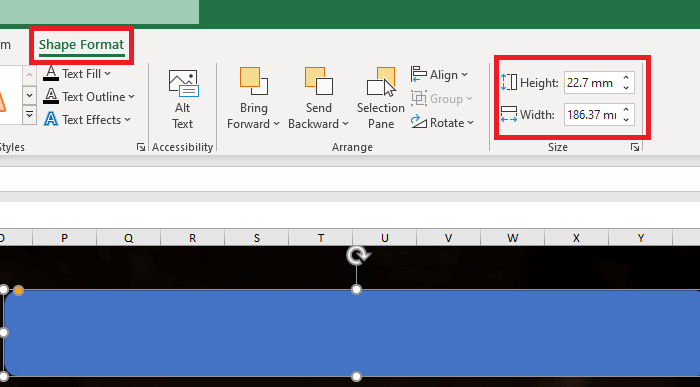Click the Bring Forward icon
700x387 pixels.
coord(253,81)
